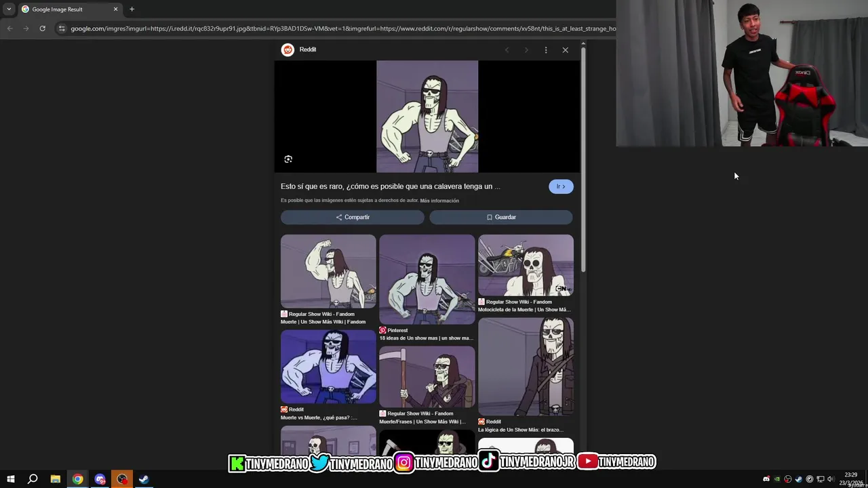Image resolution: width=868 pixels, height=488 pixels.
Task: Click the blue 'Ir' visit button
Action: pos(561,186)
